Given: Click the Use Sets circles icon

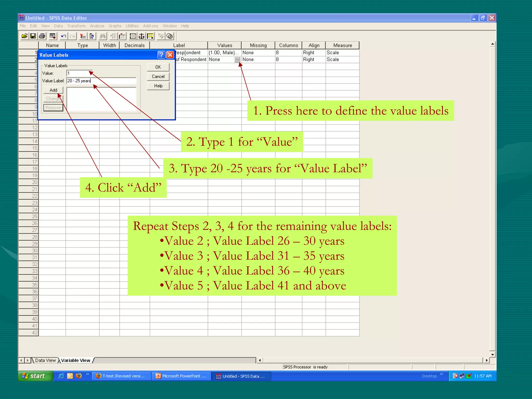Looking at the screenshot, I should click(x=170, y=36).
